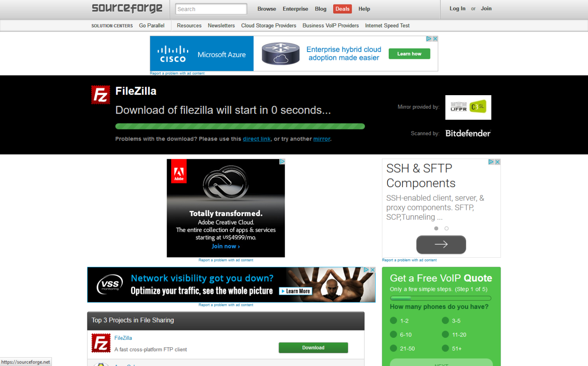Click the UFPR mirror provider logo
588x366 pixels.
click(468, 107)
